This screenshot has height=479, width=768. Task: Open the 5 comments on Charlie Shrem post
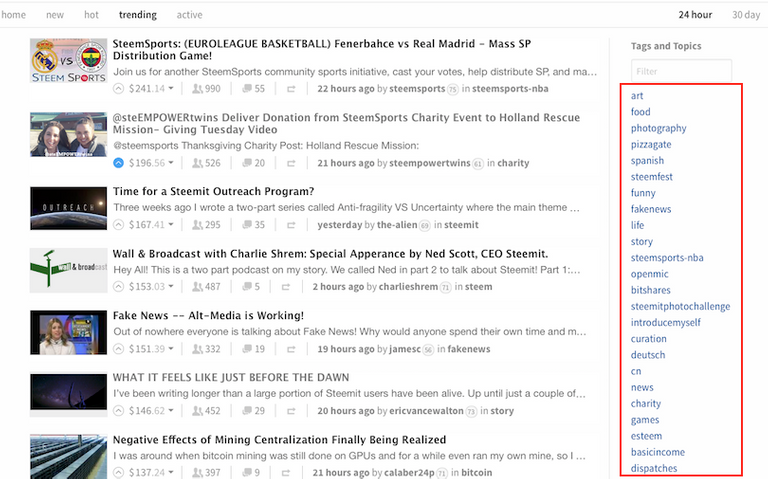tap(251, 287)
